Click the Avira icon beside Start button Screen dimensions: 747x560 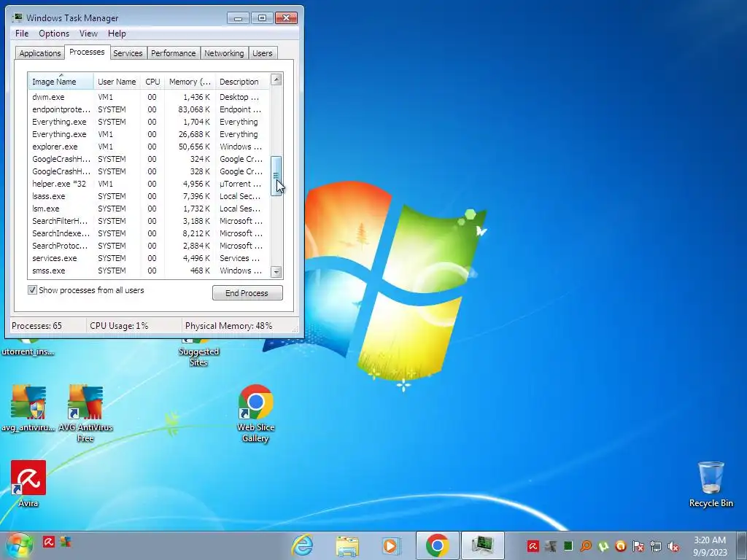click(49, 542)
